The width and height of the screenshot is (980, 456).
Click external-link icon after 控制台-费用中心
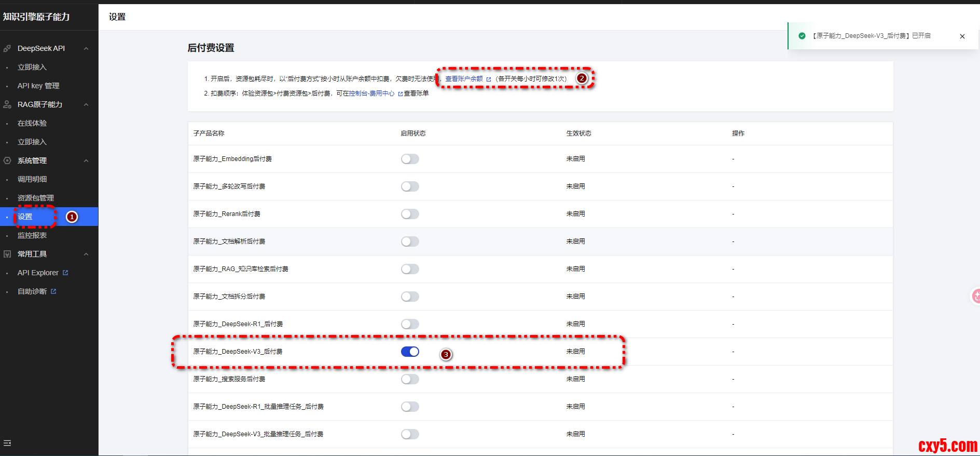pyautogui.click(x=400, y=94)
